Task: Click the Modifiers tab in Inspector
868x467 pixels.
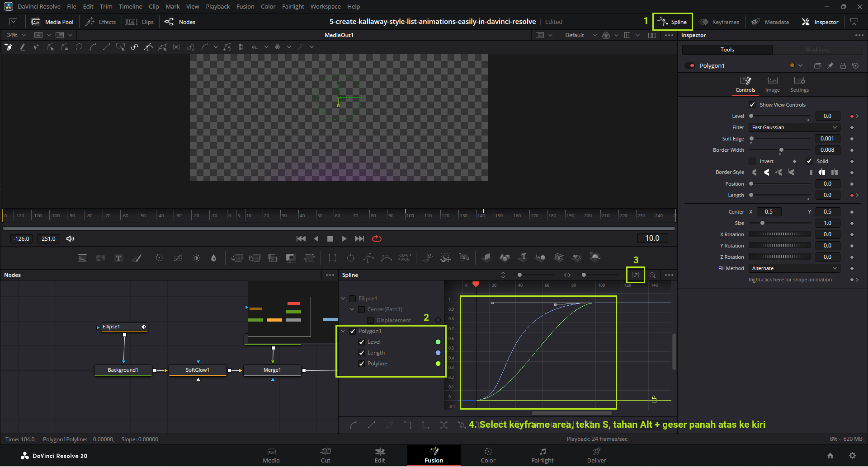Action: [x=817, y=50]
